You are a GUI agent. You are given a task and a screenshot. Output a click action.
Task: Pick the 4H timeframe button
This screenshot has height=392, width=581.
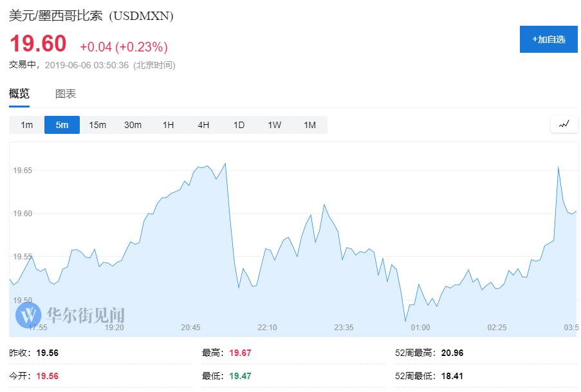203,125
